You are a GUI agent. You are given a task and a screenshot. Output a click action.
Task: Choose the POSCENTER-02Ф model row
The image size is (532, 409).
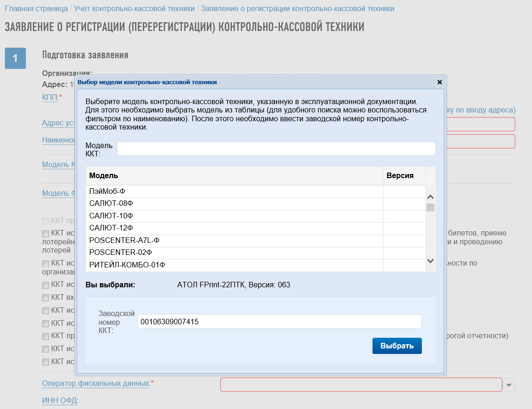coord(256,253)
